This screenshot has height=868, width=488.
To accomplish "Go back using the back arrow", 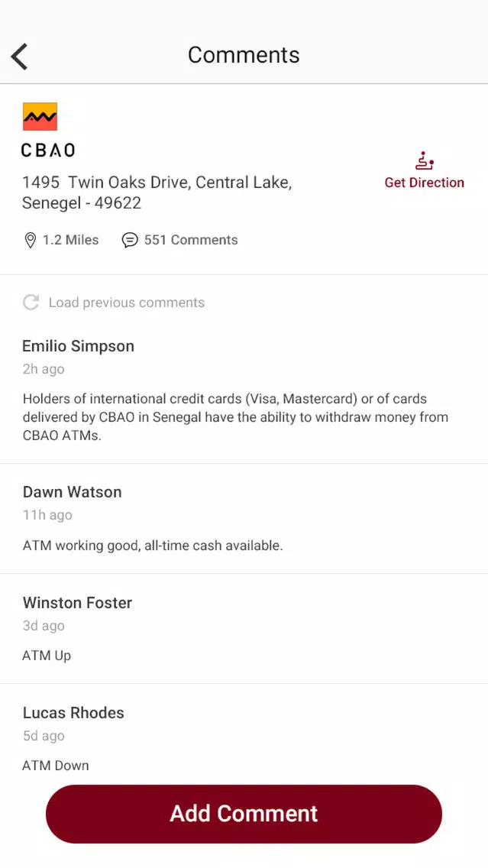I will (x=19, y=57).
